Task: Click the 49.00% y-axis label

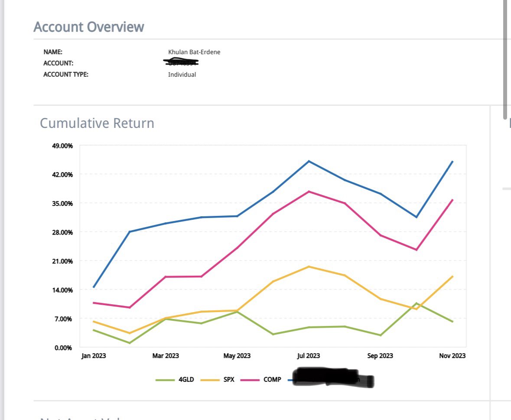Action: 62,146
